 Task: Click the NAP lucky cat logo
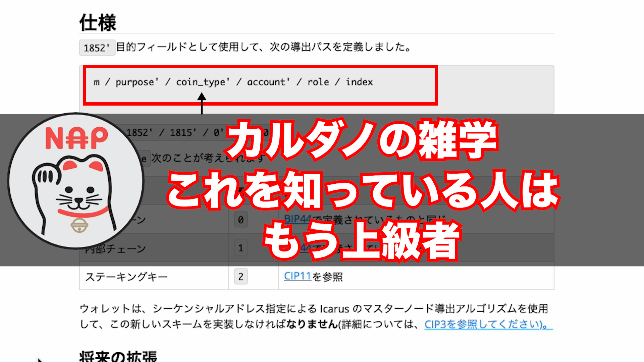click(76, 181)
